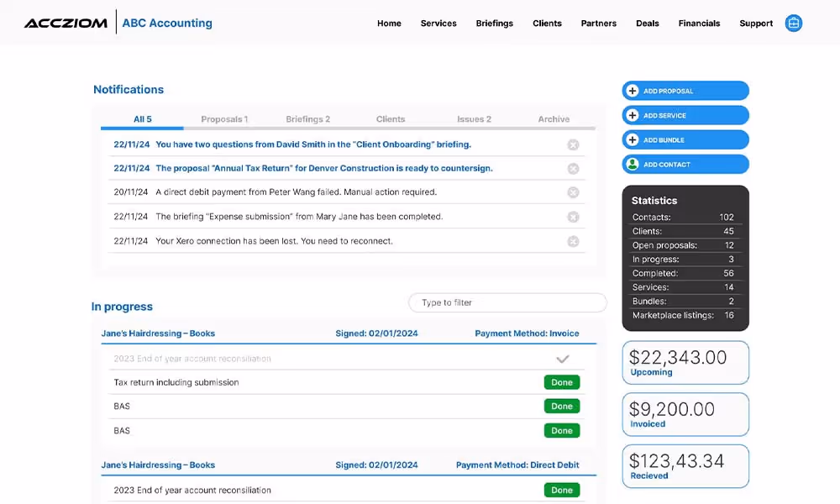This screenshot has height=504, width=840.
Task: Switch to the Archive tab
Action: click(554, 119)
